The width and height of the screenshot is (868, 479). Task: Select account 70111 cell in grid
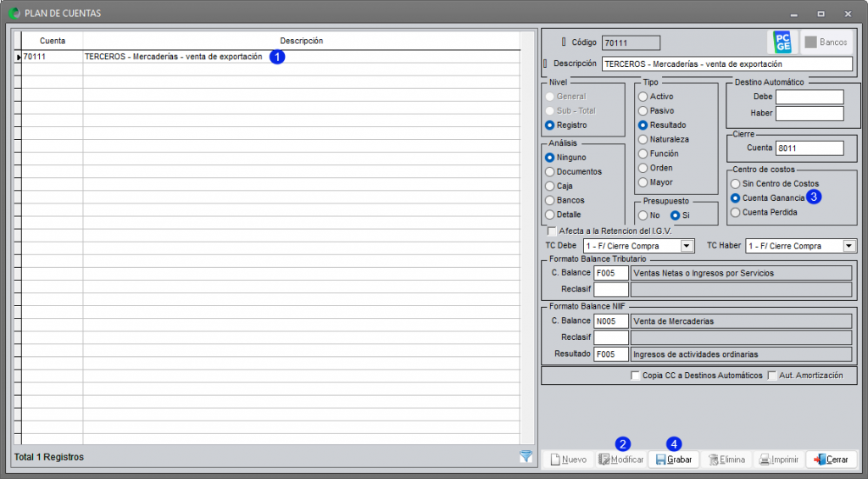click(52, 57)
